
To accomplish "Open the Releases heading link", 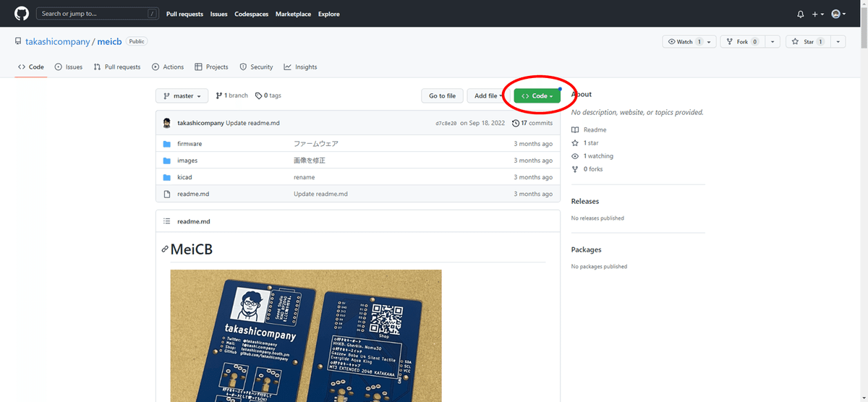I will [585, 201].
